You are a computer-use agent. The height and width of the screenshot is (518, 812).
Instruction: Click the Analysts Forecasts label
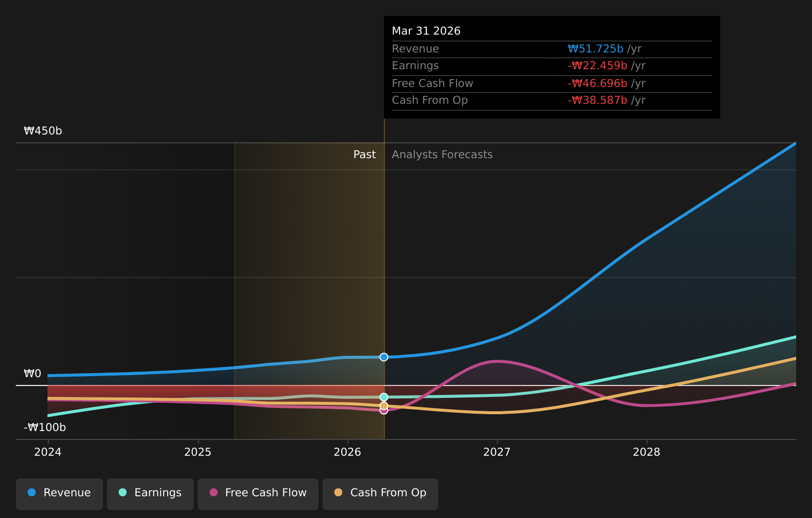(x=442, y=155)
